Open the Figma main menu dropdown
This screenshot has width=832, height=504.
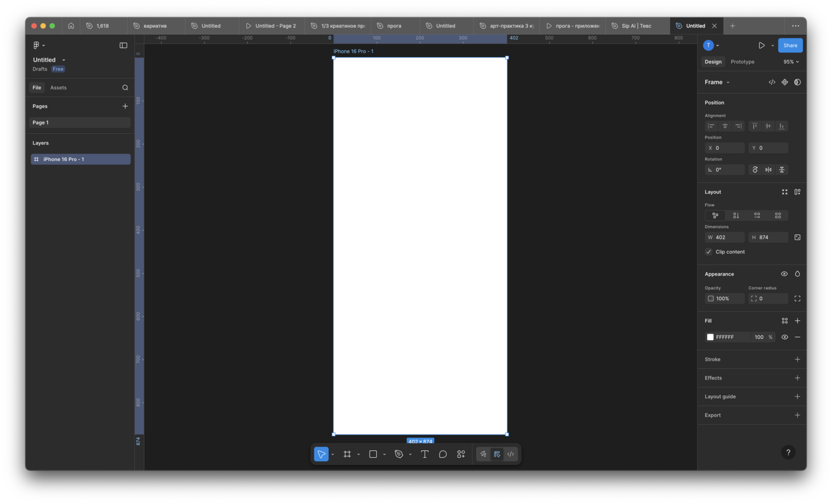point(39,46)
